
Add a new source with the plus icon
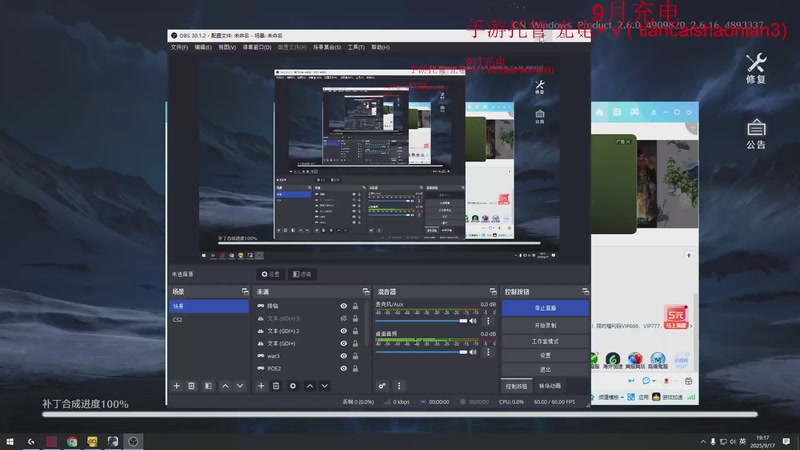[261, 386]
